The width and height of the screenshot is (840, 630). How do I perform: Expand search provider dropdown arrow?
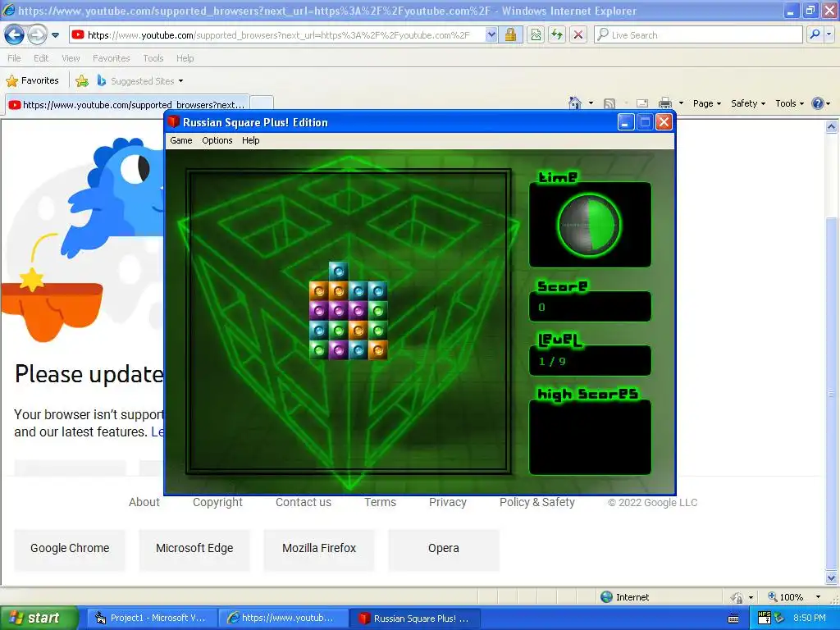pyautogui.click(x=829, y=34)
